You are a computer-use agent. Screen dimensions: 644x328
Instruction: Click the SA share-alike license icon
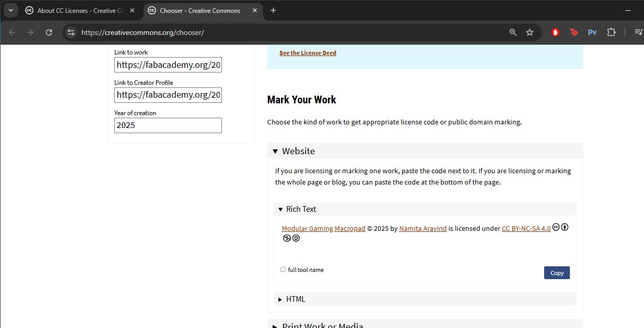296,238
